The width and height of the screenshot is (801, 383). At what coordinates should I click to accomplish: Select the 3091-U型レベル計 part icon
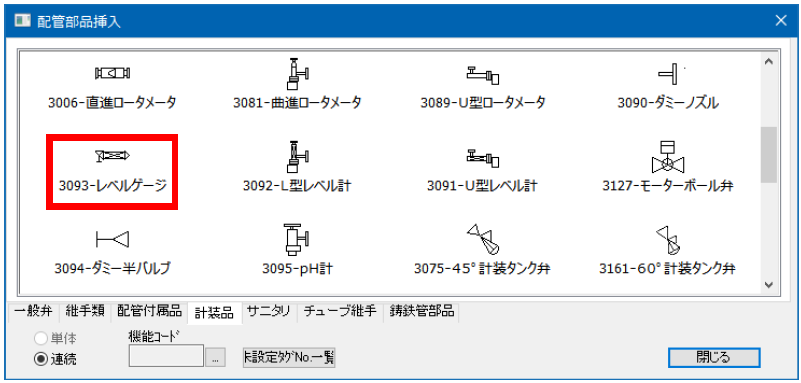pos(482,158)
